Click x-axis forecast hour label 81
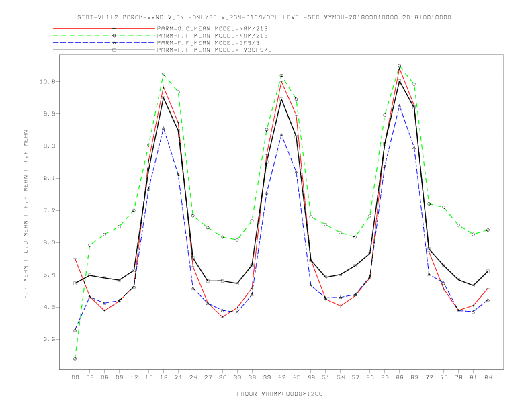The height and width of the screenshot is (411, 532). tap(474, 377)
